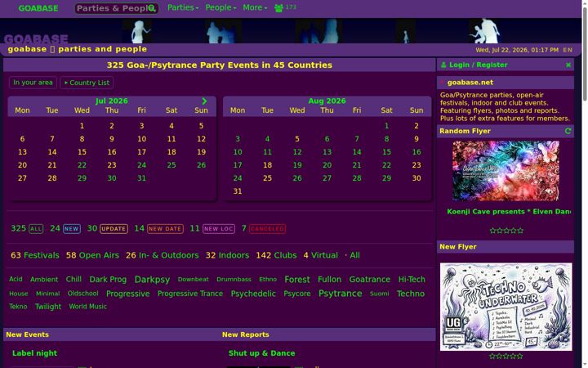
Task: Filter by CANCELED events badge
Action: 267,229
